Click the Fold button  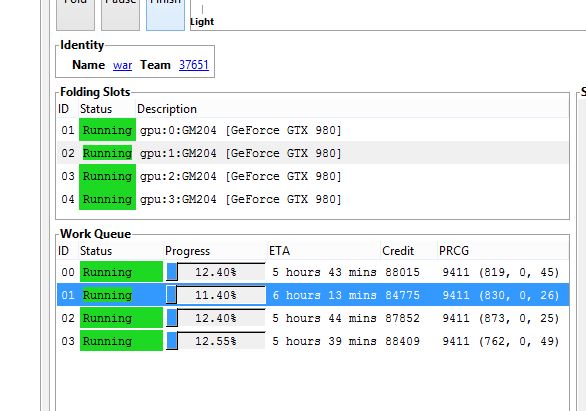tap(75, 15)
